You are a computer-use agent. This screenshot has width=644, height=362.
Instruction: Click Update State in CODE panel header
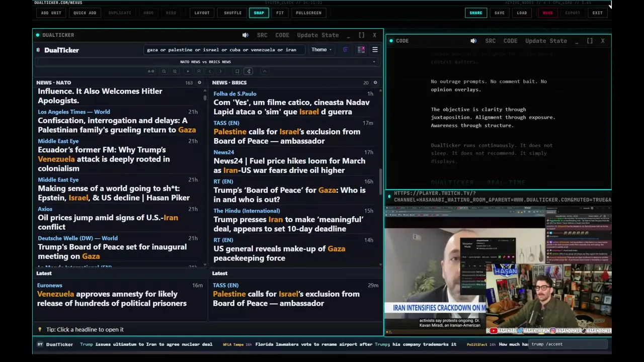point(546,41)
